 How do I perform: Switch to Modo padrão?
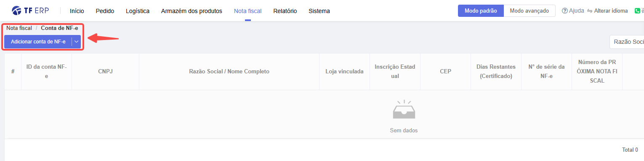click(x=481, y=11)
